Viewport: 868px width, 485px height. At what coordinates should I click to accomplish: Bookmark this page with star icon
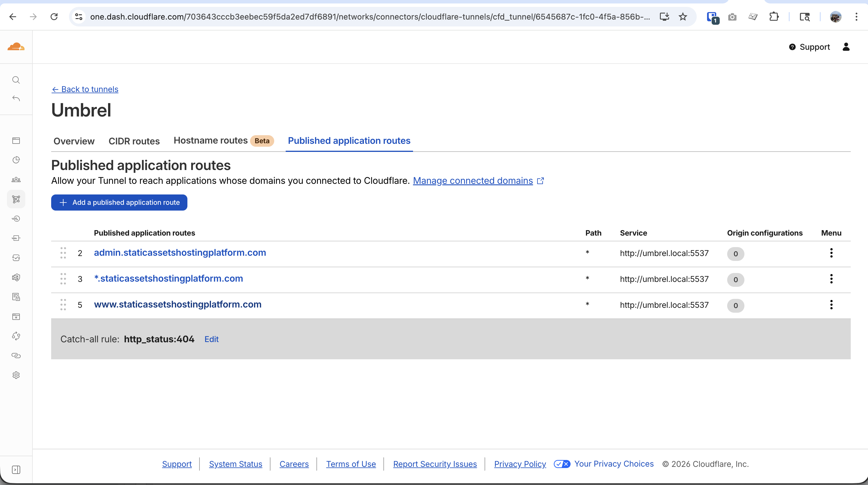pyautogui.click(x=683, y=16)
